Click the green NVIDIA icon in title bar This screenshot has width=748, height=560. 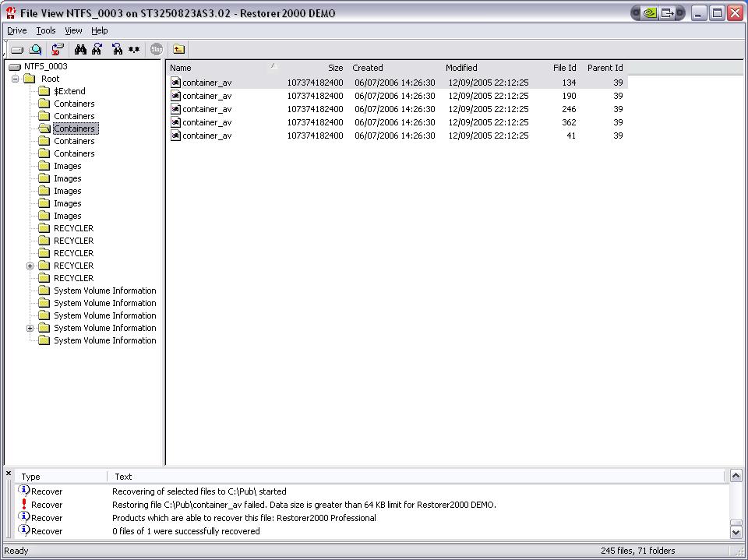pos(649,13)
